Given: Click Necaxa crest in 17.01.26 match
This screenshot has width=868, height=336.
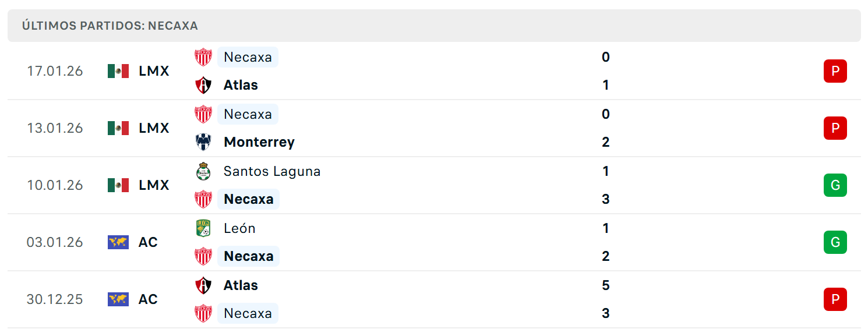Looking at the screenshot, I should [x=203, y=57].
